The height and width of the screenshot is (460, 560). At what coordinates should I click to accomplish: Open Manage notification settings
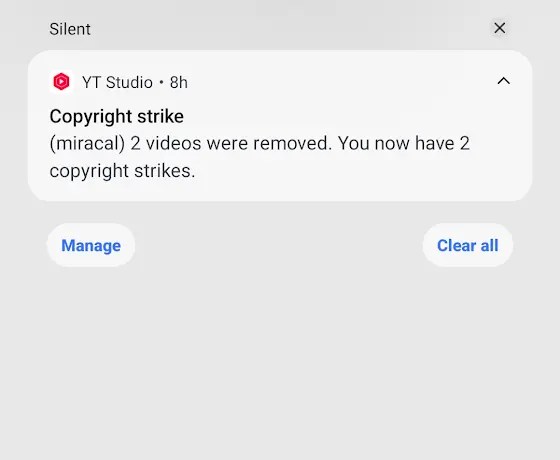(91, 245)
